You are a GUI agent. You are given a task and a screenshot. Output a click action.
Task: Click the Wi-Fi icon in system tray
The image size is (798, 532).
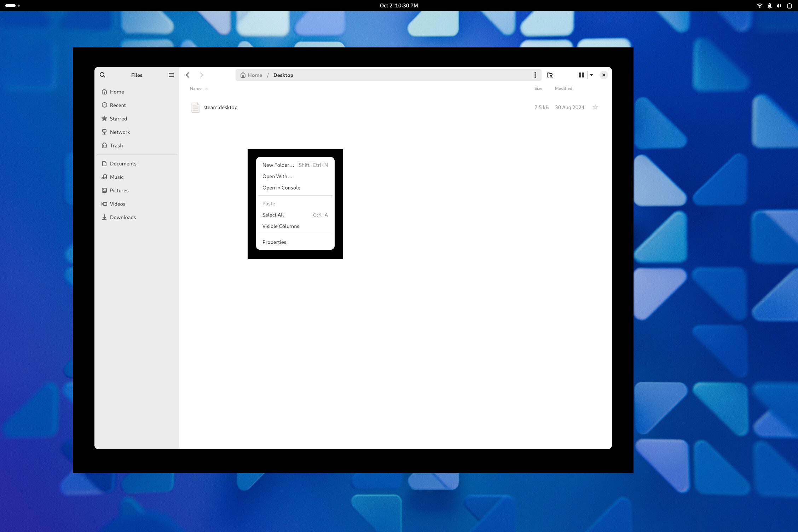coord(759,6)
